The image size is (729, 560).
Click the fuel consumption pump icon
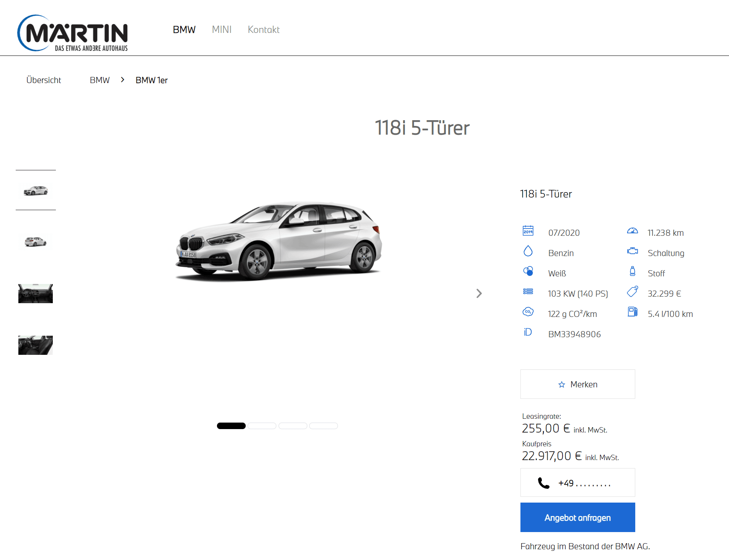pos(633,312)
